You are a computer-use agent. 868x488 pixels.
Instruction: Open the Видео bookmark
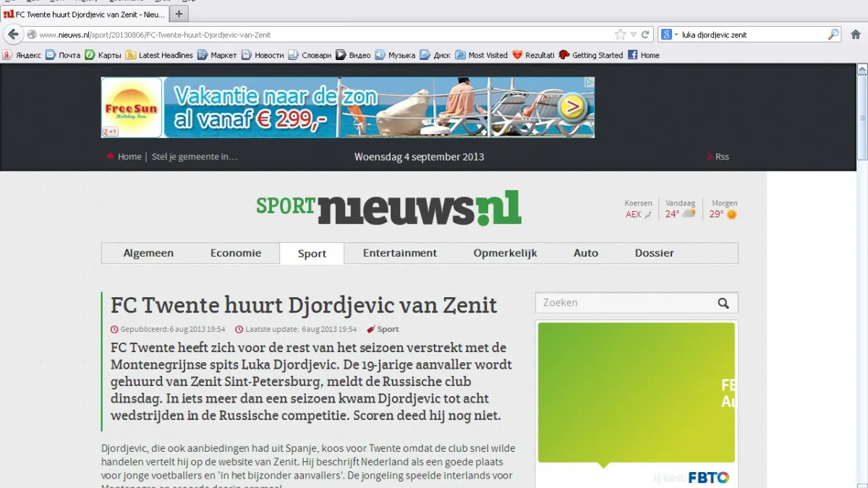pos(353,55)
